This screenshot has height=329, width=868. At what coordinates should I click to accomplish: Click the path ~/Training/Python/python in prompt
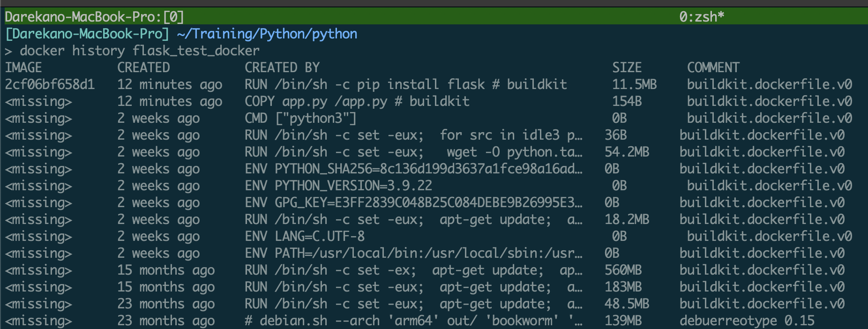(x=267, y=34)
